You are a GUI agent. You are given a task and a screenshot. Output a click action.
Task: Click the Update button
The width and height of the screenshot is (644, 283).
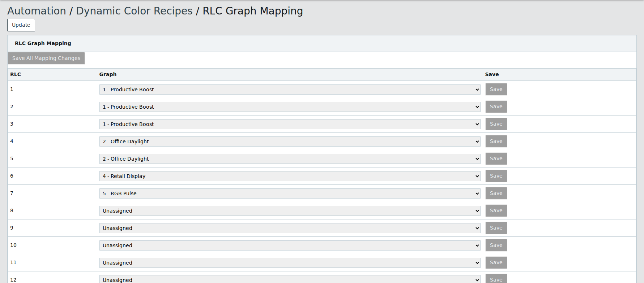[21, 25]
